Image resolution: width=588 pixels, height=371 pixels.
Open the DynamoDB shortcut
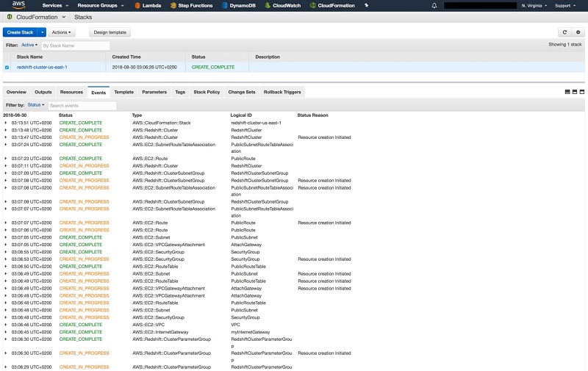click(239, 6)
